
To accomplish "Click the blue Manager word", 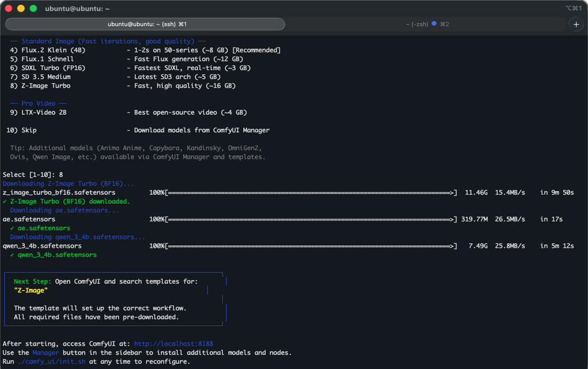I will coord(46,353).
